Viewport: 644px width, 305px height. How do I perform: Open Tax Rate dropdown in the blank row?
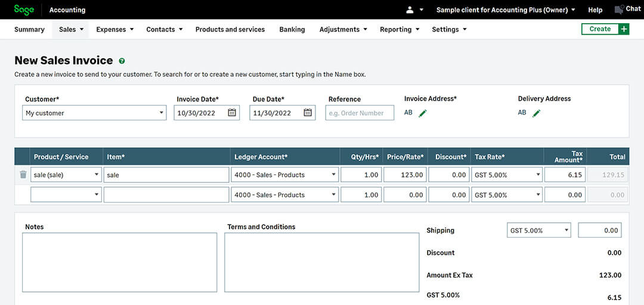point(507,195)
